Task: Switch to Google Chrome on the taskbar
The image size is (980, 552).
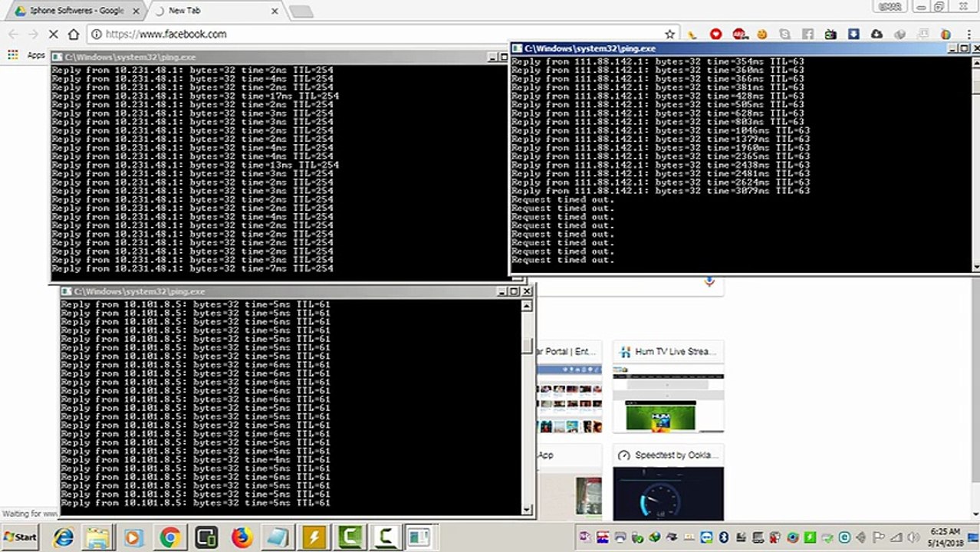Action: (x=169, y=537)
